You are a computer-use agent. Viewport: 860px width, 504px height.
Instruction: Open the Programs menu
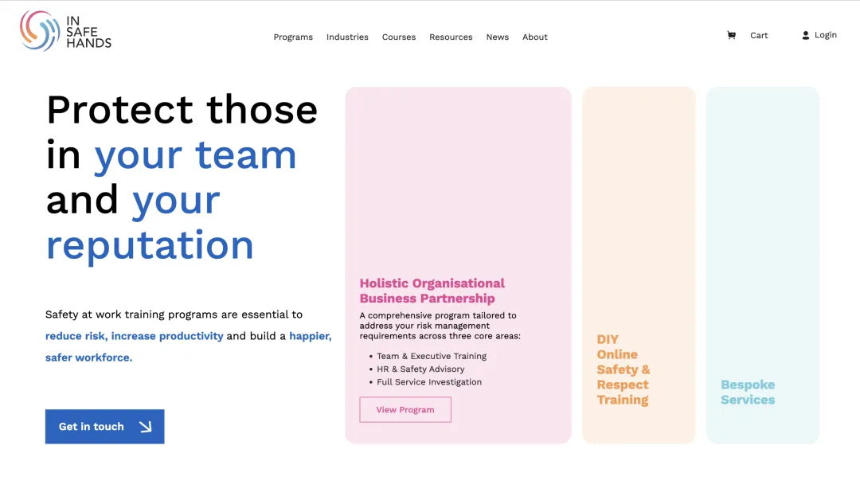(x=293, y=37)
